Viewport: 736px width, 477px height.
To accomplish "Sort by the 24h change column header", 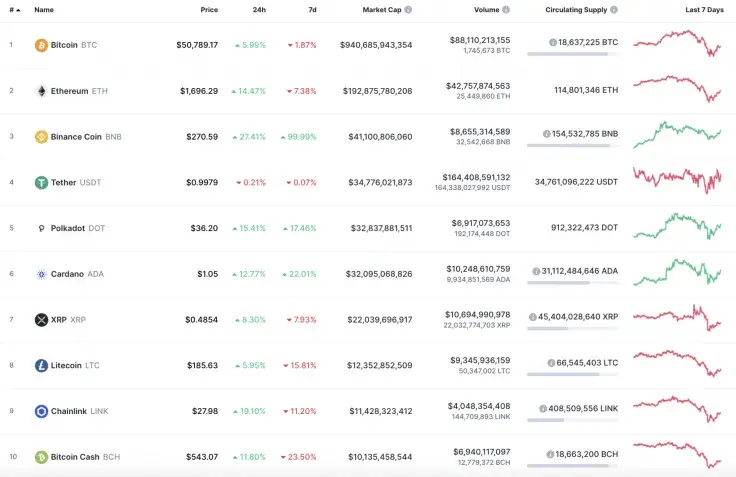I will tap(259, 9).
